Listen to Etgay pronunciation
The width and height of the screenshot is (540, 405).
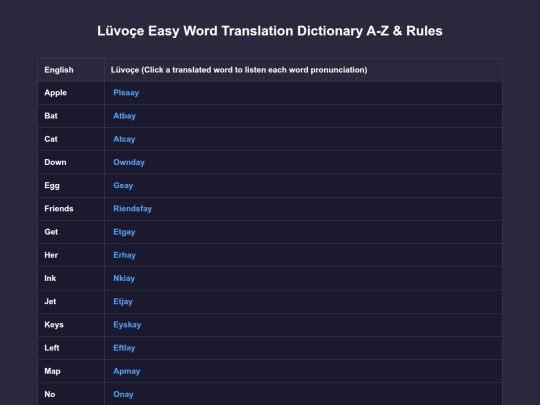(x=124, y=232)
